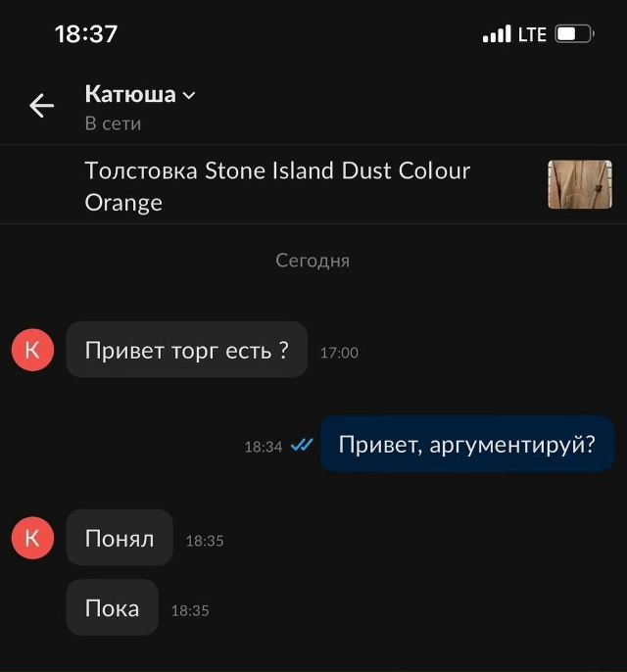Select the message Привет торг есть ?
Image resolution: width=627 pixels, height=672 pixels.
187,350
